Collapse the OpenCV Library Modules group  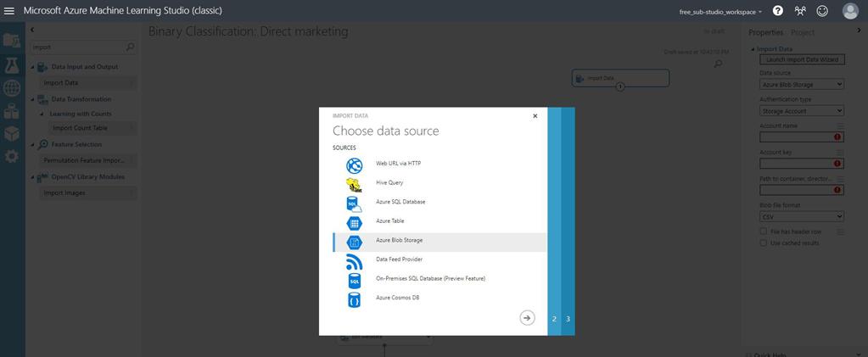[x=32, y=178]
